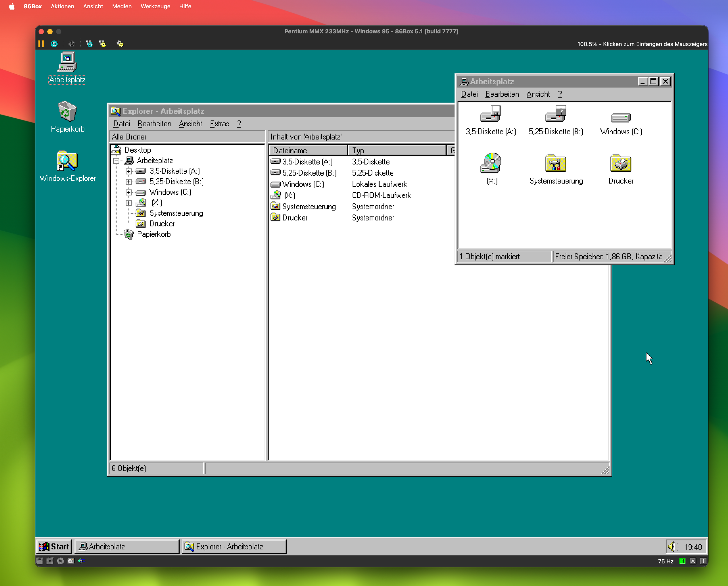Open Bearbeiten menu in Arbeitsplatz window
The image size is (728, 586).
coord(502,94)
